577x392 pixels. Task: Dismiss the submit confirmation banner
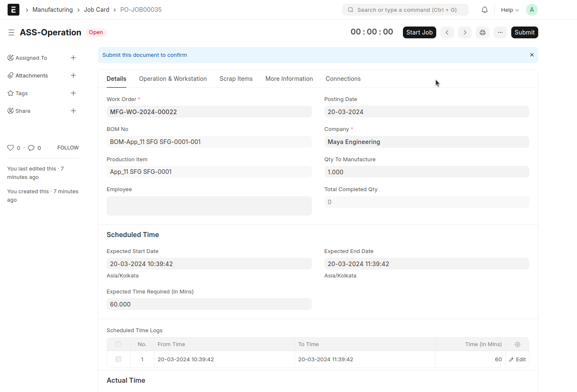tap(532, 55)
